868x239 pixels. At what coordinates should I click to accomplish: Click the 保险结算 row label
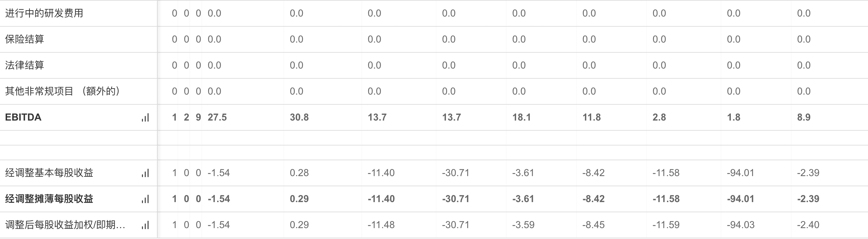point(25,39)
